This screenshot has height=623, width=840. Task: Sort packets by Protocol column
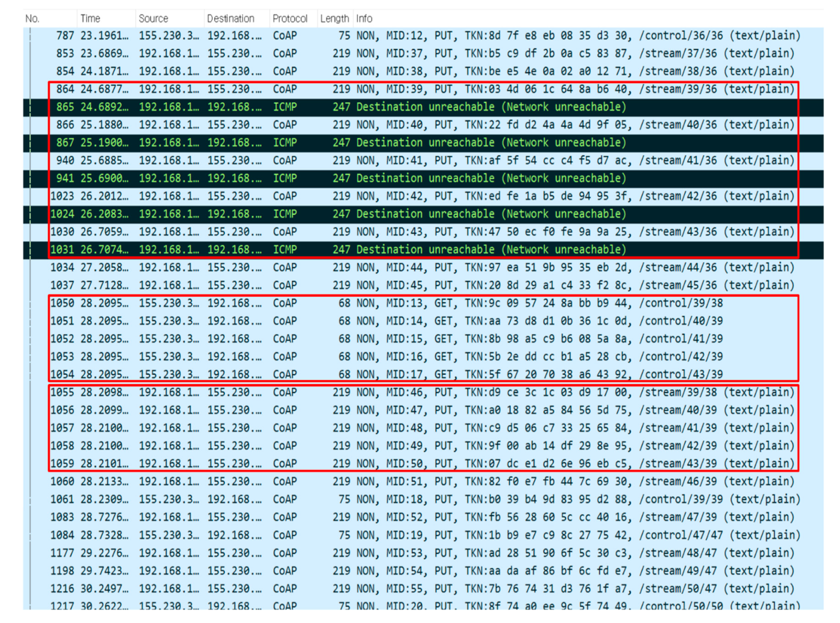pyautogui.click(x=290, y=18)
